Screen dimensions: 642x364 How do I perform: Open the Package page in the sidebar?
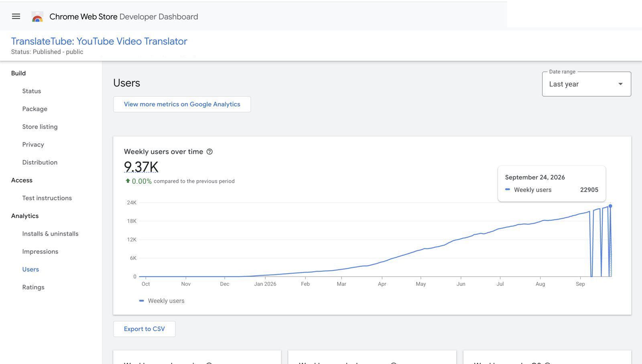(35, 109)
